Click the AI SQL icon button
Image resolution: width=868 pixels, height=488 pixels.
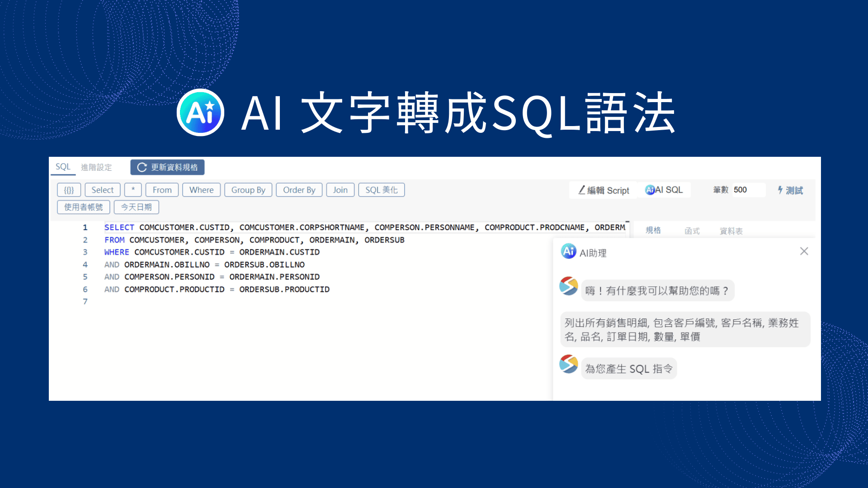click(x=650, y=190)
